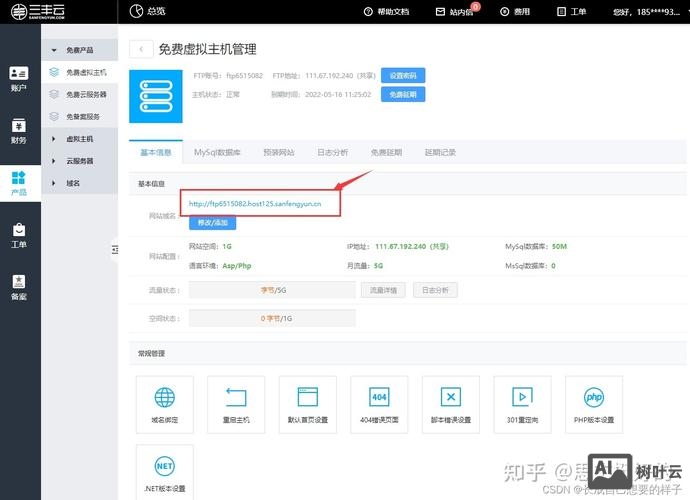The height and width of the screenshot is (500, 690).
Task: Switch to the 免费延期 tab
Action: [x=386, y=152]
